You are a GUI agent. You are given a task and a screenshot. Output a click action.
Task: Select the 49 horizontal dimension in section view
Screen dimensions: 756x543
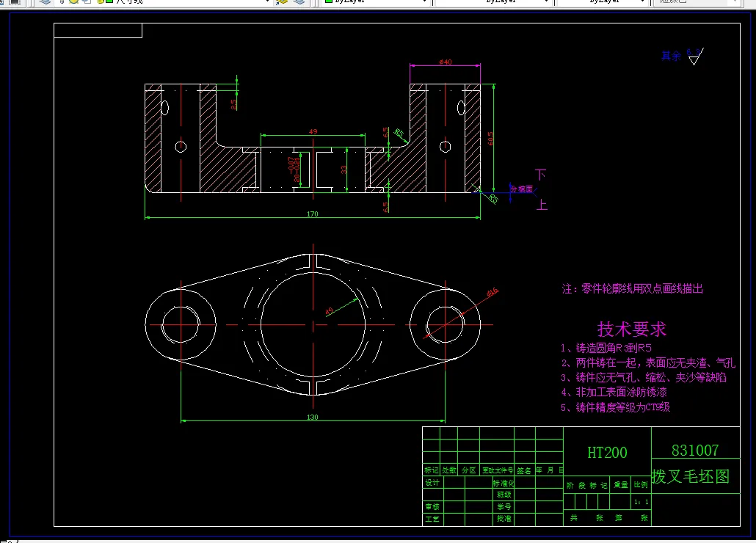(313, 131)
